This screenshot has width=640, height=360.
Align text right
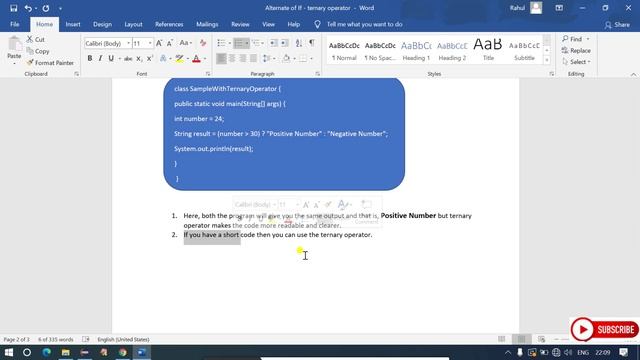(x=243, y=59)
